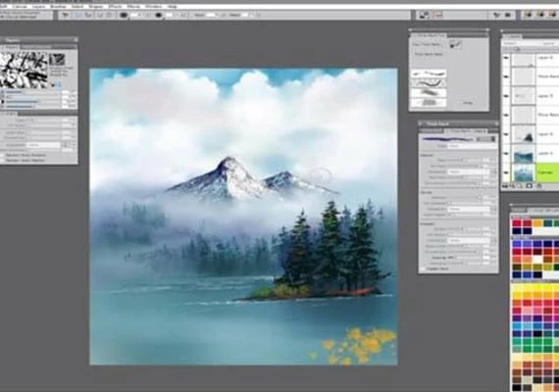Select the green highlighted Canvas layer
The height and width of the screenshot is (392, 559).
coord(531,172)
